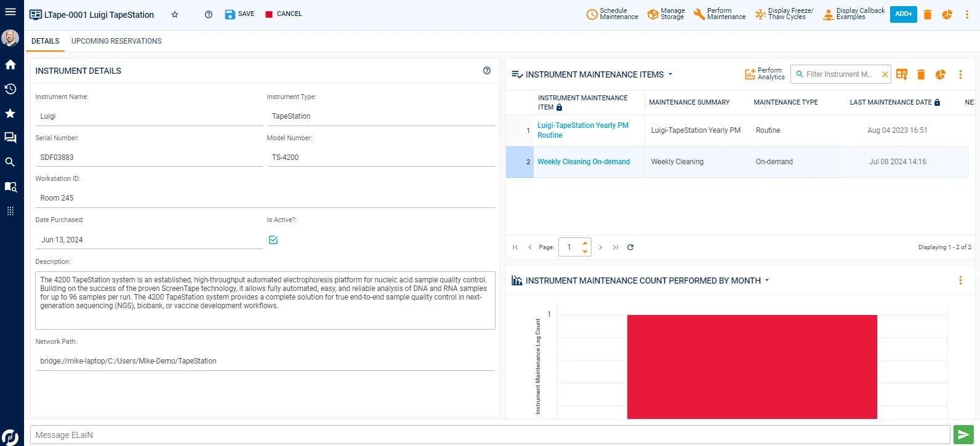Open the apps grid sidebar icon
The width and height of the screenshot is (980, 446).
click(10, 211)
